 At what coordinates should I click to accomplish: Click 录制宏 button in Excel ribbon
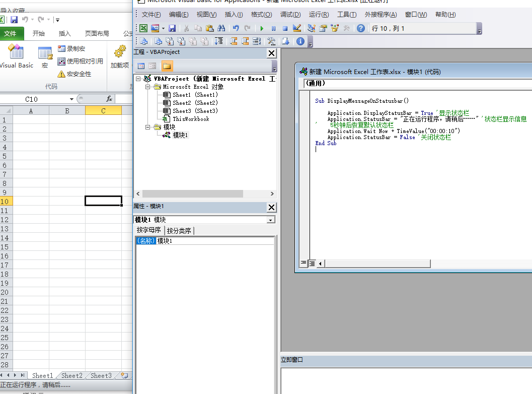tap(71, 49)
